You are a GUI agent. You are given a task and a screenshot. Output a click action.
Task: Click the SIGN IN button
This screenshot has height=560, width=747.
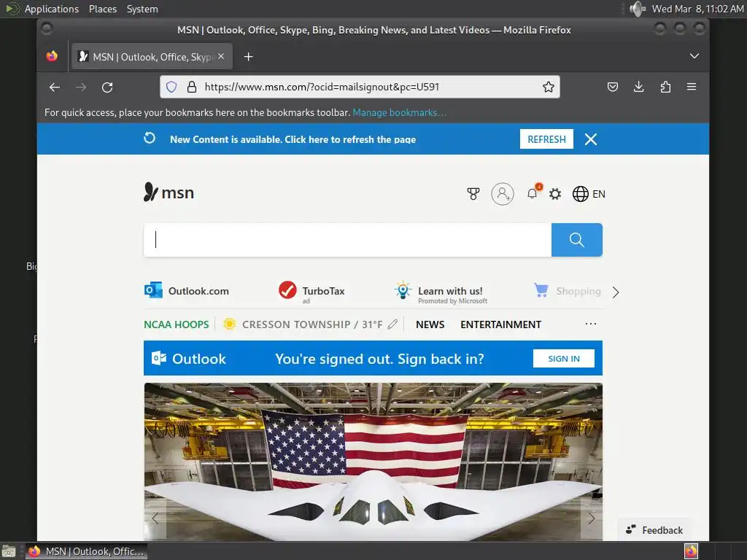coord(564,359)
